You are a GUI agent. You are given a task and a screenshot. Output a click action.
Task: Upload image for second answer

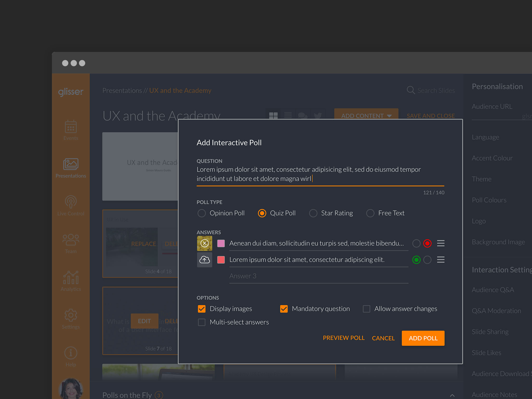[x=205, y=260]
